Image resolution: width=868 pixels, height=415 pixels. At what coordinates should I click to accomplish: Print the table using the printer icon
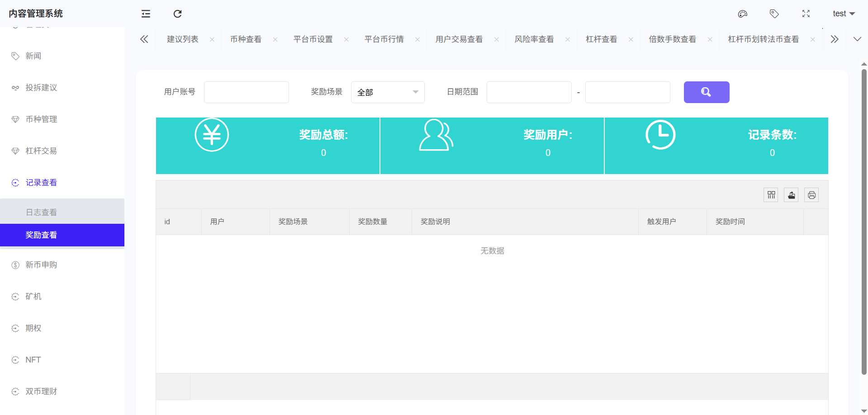[x=811, y=195]
